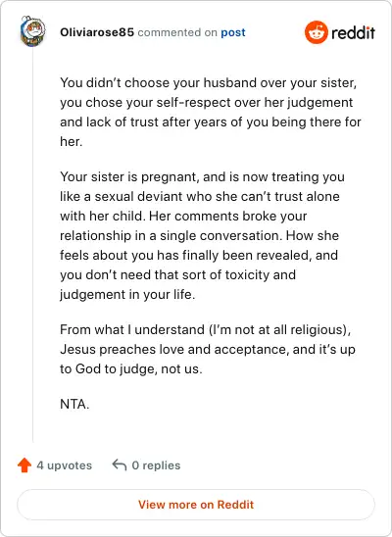The image size is (392, 537).
Task: Upvote using the orange arrow icon
Action: point(24,464)
